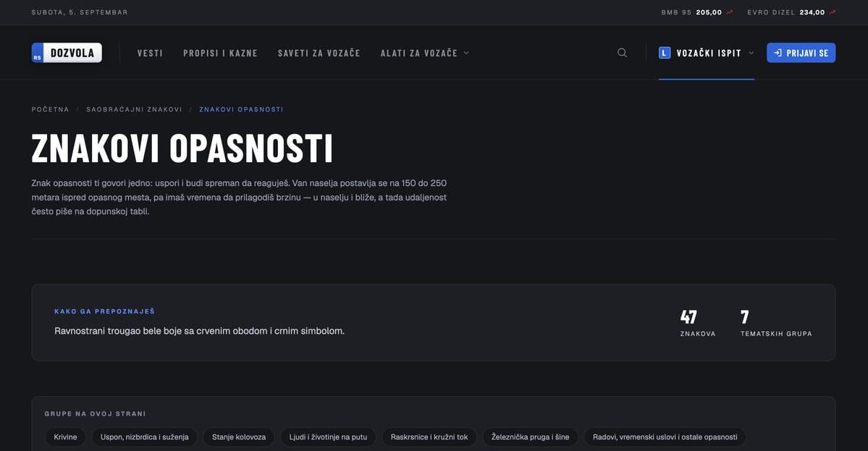
Task: Click the Kako ga prepoznaješ label
Action: (x=105, y=311)
